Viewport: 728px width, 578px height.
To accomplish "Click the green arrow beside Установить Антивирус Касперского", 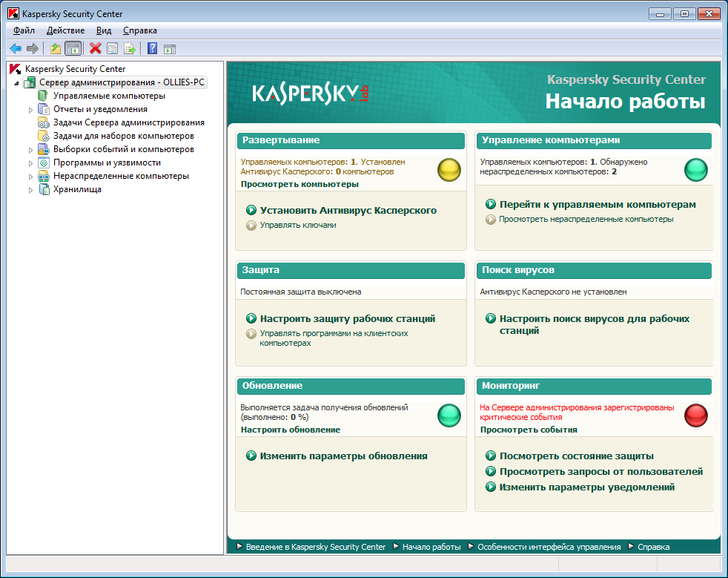I will [x=251, y=210].
